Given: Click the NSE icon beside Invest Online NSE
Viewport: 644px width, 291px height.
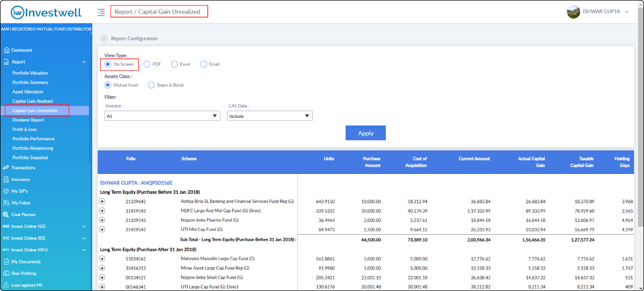Looking at the screenshot, I should pos(6,227).
